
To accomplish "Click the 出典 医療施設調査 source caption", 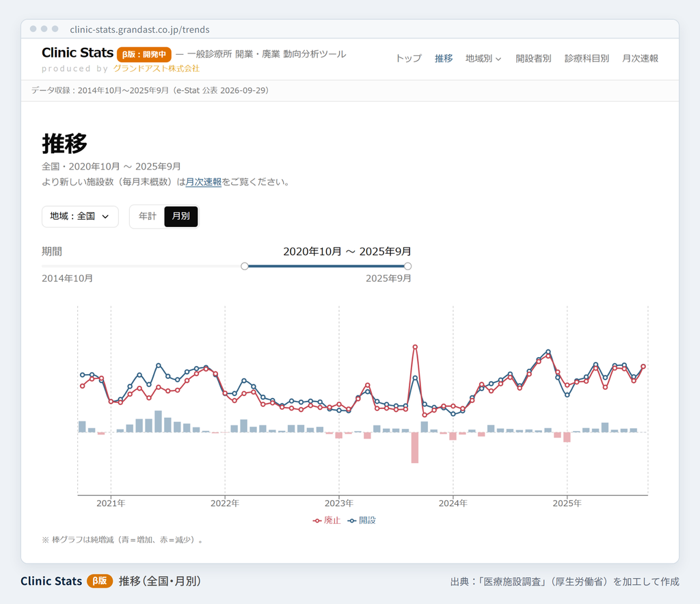I will (565, 581).
